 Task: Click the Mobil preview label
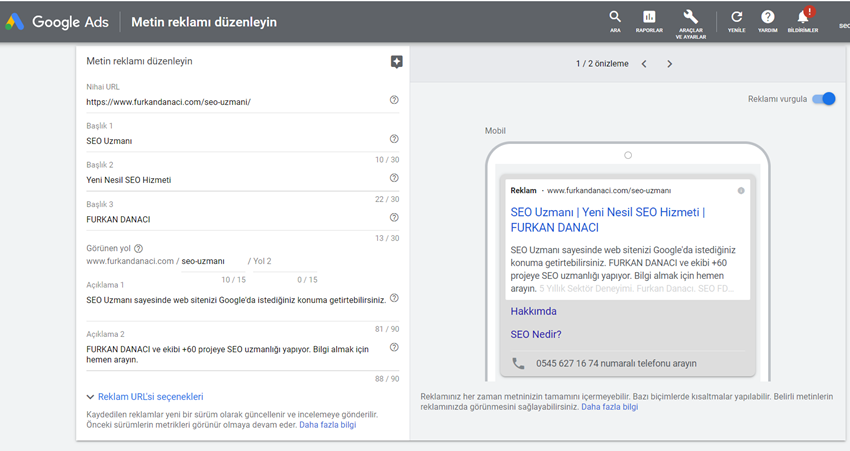click(495, 131)
